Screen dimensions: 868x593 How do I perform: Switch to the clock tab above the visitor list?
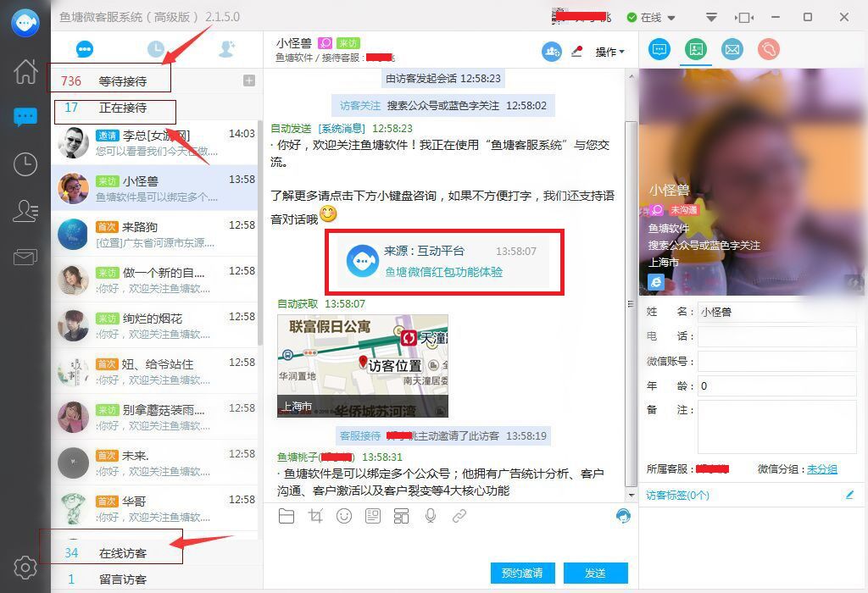pos(156,49)
